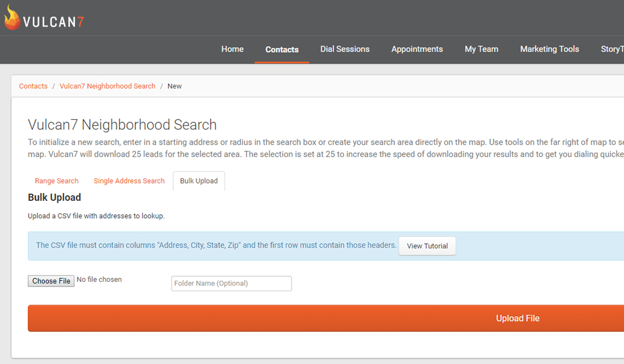Image resolution: width=624 pixels, height=364 pixels.
Task: Click the Choose File button
Action: click(x=51, y=281)
